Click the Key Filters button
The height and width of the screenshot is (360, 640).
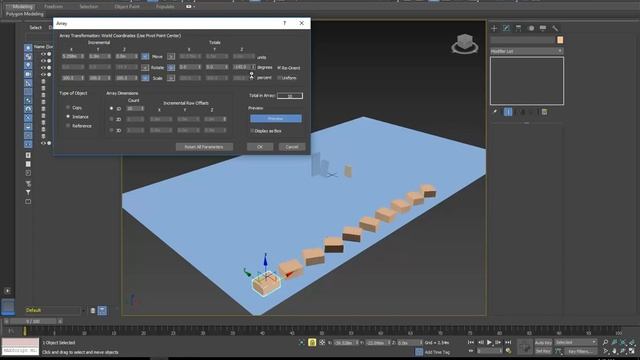(x=580, y=351)
